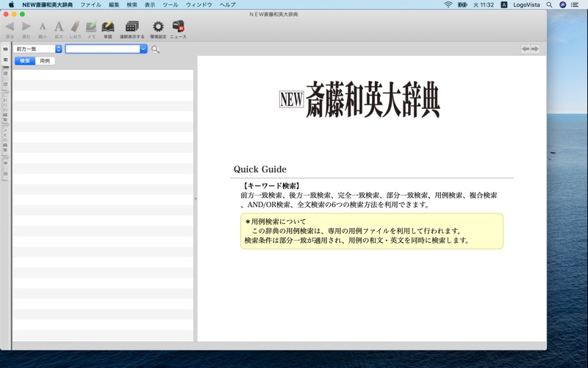Open the 単語 wordbook icon

click(108, 26)
